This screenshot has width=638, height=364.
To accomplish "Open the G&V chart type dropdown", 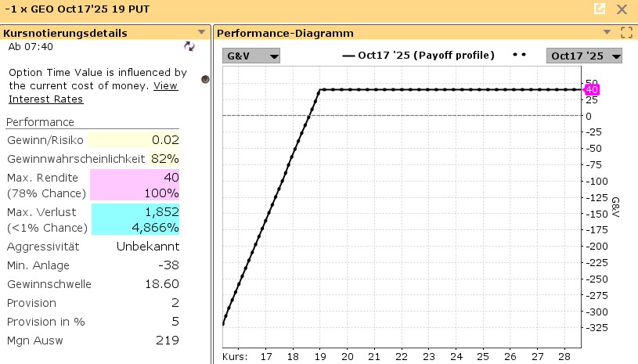I will click(x=251, y=56).
